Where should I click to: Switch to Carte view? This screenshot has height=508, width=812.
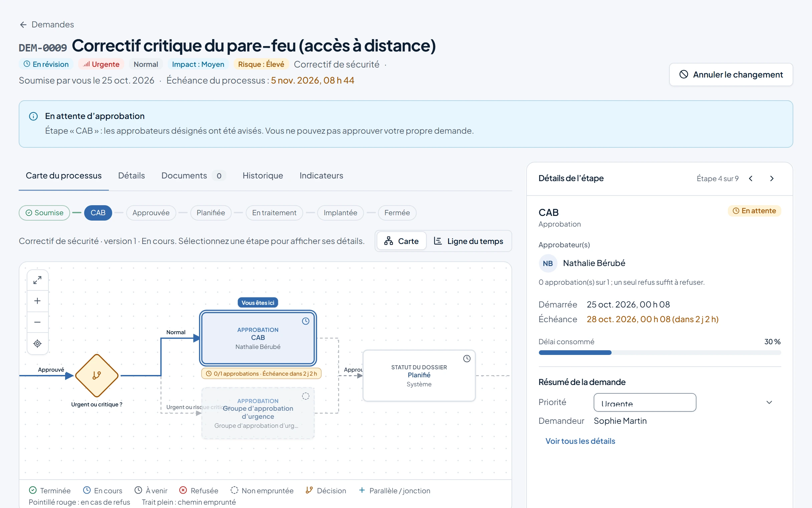point(401,241)
